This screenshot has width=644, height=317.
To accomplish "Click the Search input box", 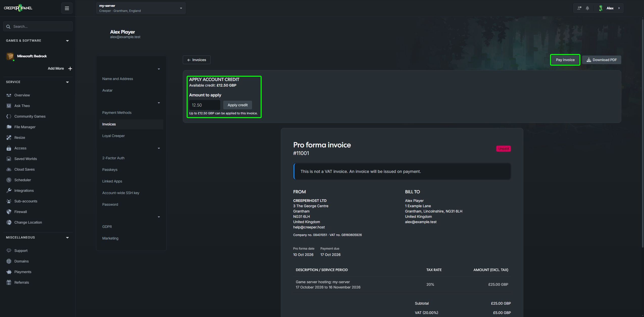I will point(38,26).
